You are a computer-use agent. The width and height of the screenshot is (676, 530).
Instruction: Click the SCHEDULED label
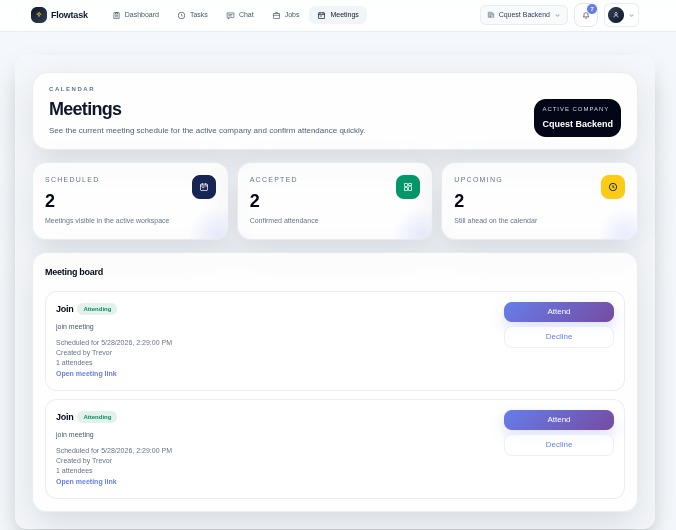click(x=72, y=179)
